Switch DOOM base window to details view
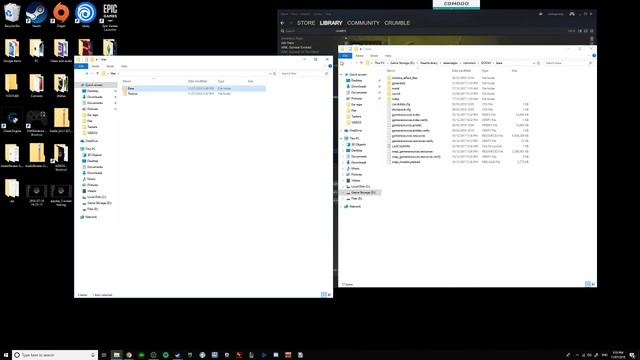 587,284
